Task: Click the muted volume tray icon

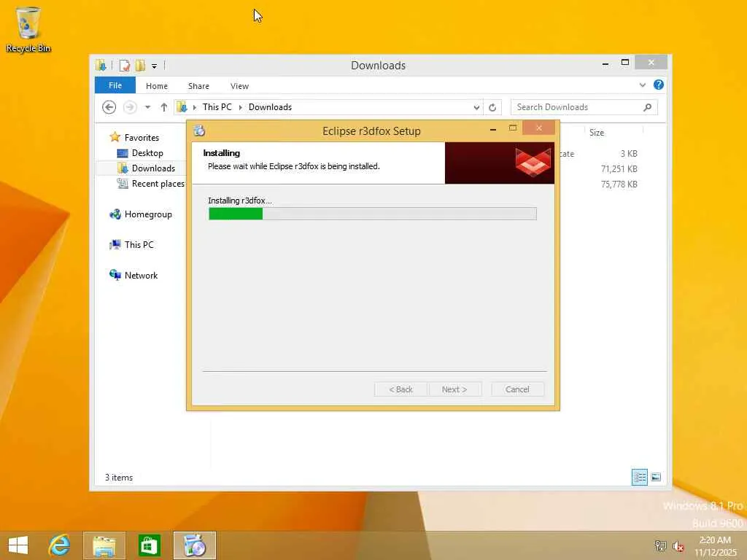Action: coord(678,546)
